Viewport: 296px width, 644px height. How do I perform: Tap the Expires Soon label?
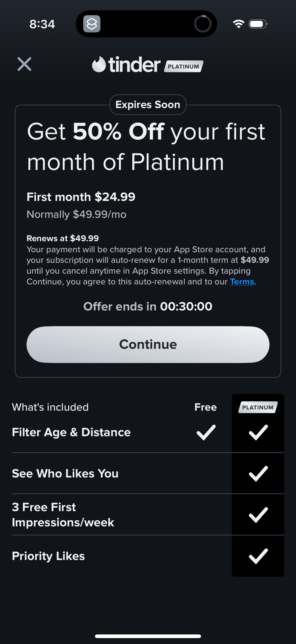(x=148, y=105)
